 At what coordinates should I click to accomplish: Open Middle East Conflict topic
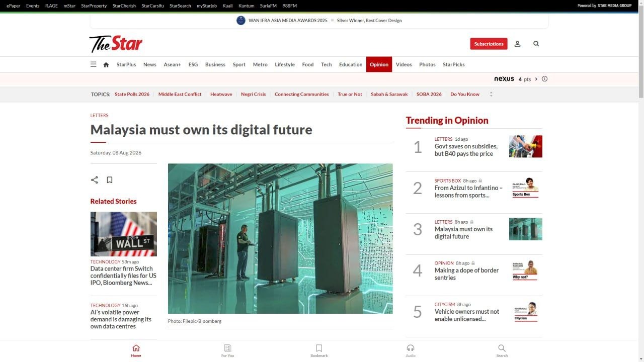click(180, 94)
